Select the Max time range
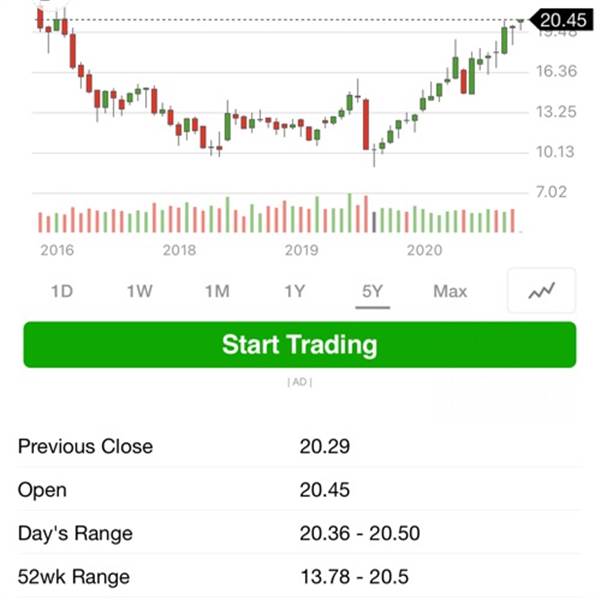The width and height of the screenshot is (600, 600). [x=450, y=292]
